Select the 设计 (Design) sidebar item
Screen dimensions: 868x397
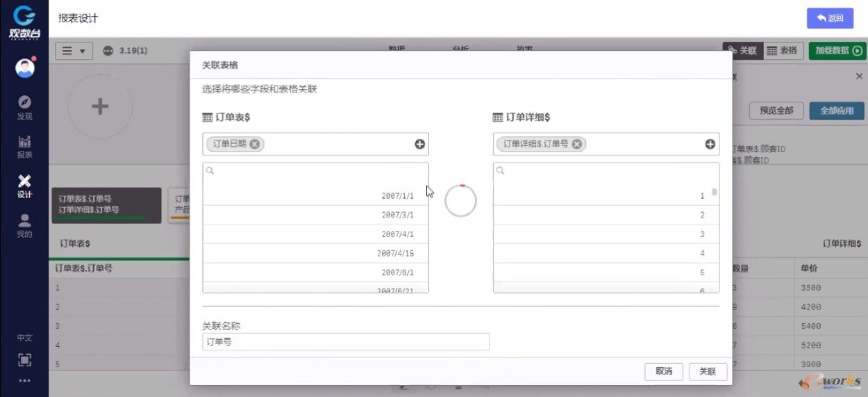(24, 186)
